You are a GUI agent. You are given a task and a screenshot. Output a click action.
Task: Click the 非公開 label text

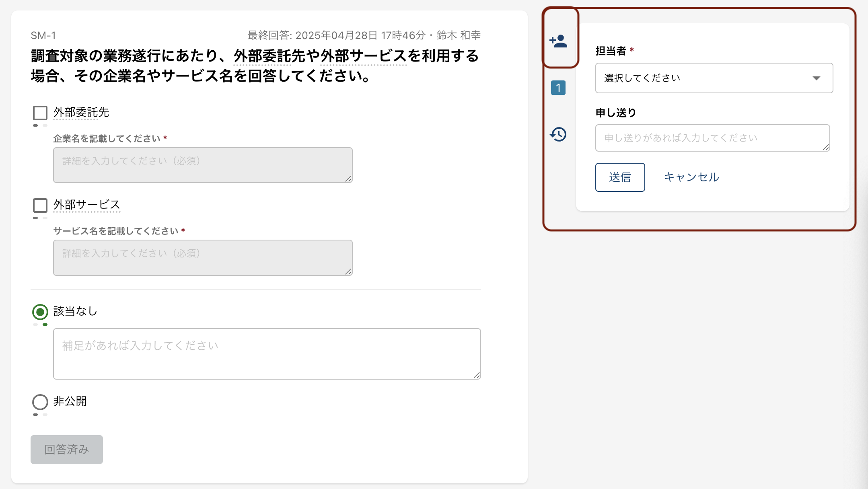[x=70, y=401]
